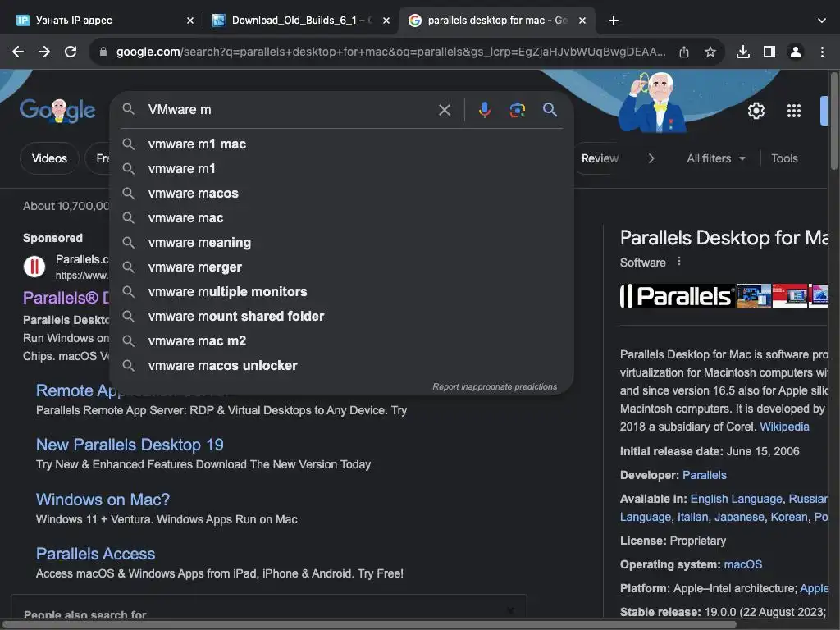Open Google quick settings gear
The width and height of the screenshot is (840, 630).
756,111
